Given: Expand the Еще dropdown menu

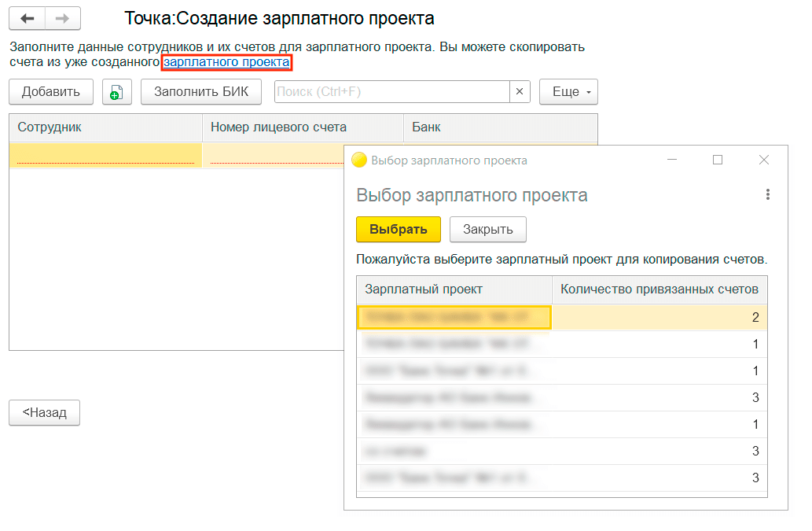Looking at the screenshot, I should coord(568,92).
